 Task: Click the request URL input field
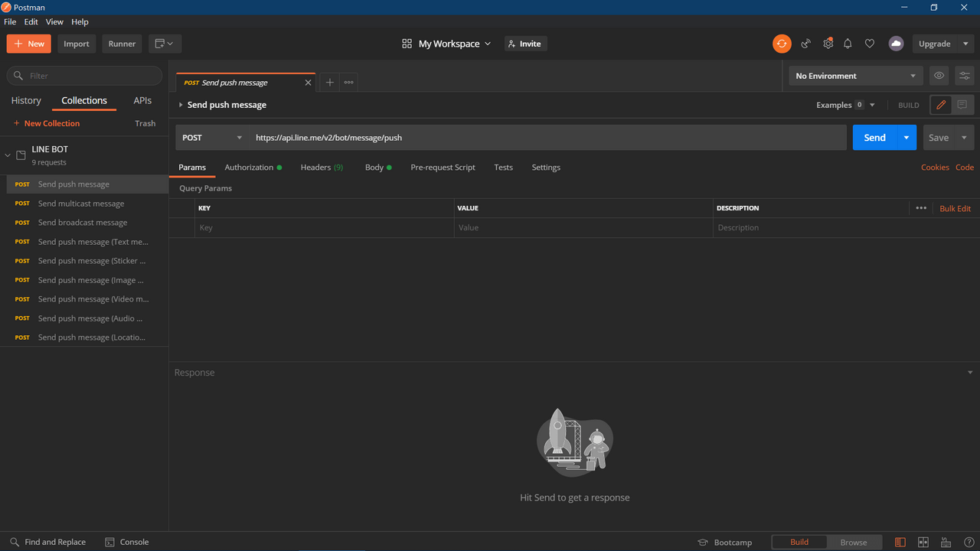click(x=547, y=138)
